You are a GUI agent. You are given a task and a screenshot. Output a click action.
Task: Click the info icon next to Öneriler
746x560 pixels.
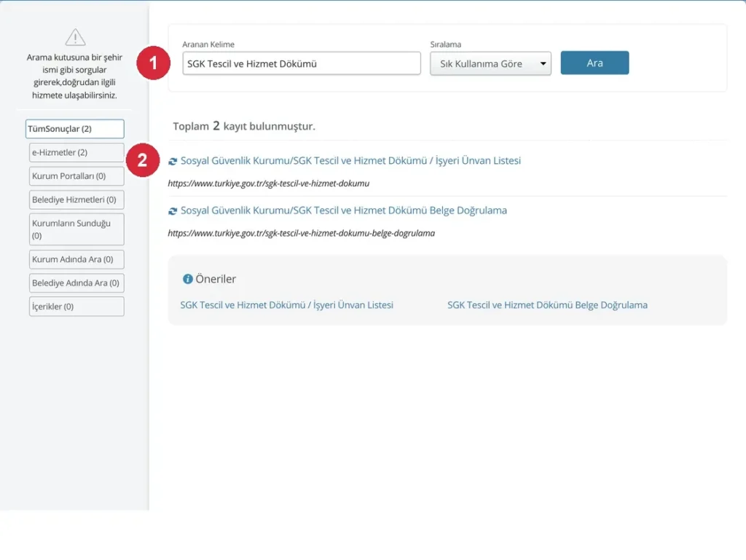tap(188, 279)
